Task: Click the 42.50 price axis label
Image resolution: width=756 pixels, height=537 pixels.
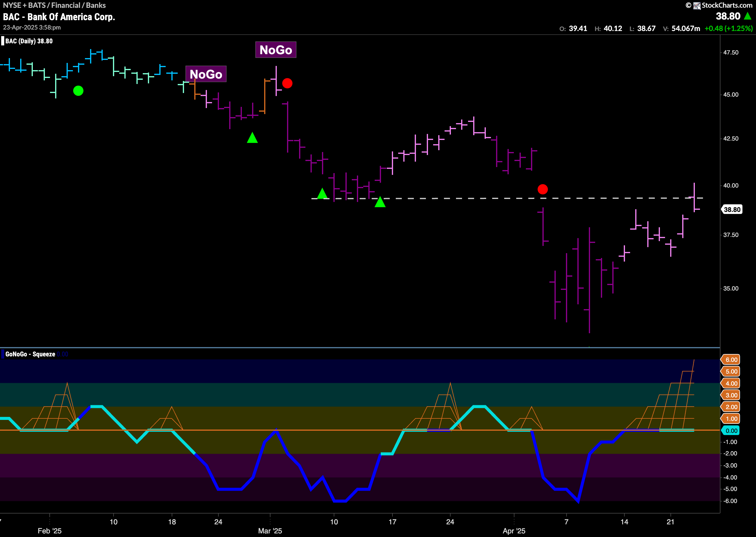Action: [x=730, y=138]
